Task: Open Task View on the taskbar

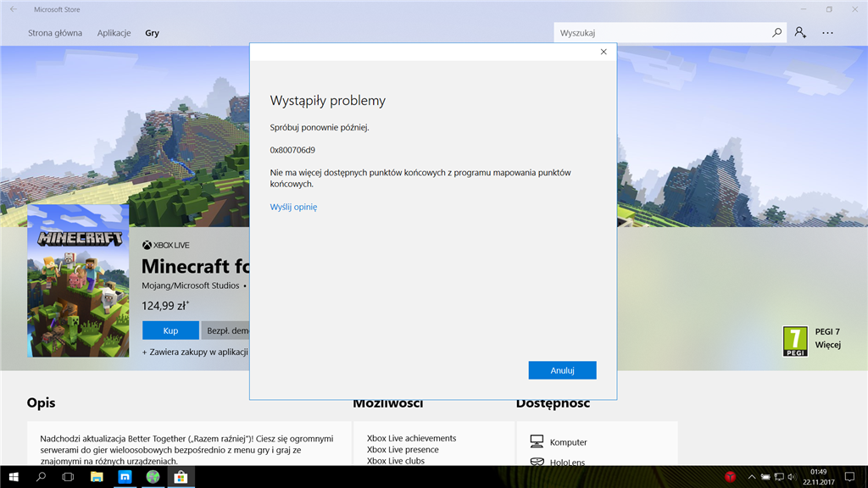Action: coord(68,476)
